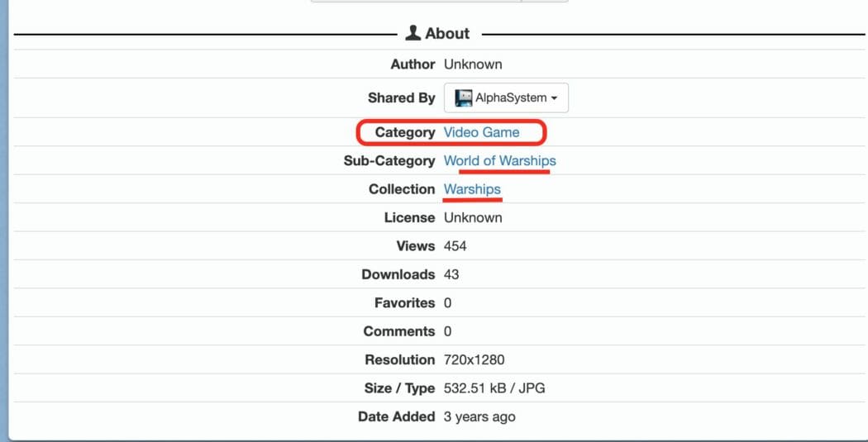Screen dimensions: 868x442
Task: Click the About section person icon
Action: (413, 33)
